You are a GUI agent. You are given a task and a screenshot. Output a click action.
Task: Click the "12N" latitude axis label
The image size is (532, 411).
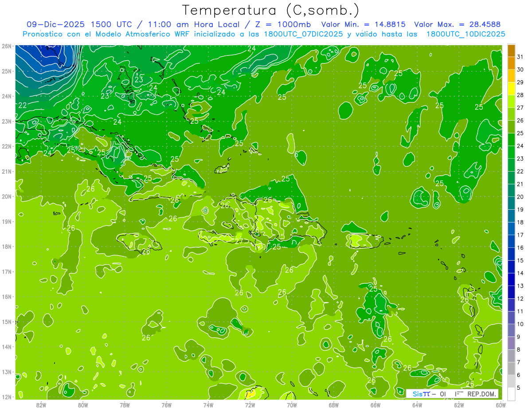pos(7,397)
